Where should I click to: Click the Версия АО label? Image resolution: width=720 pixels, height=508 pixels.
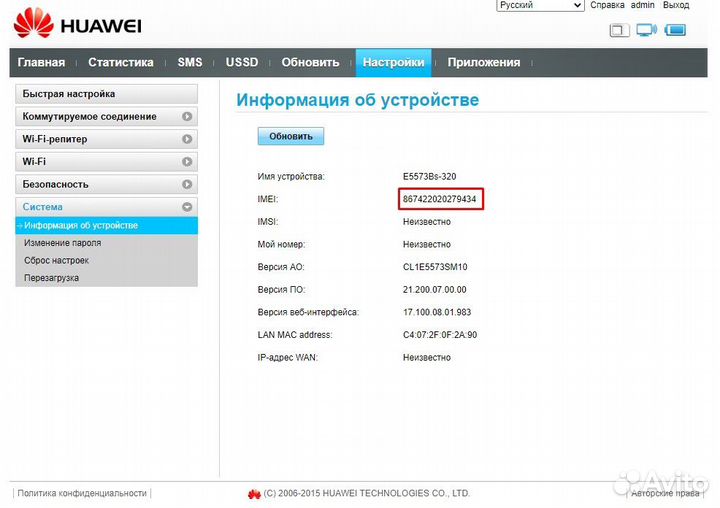[281, 267]
